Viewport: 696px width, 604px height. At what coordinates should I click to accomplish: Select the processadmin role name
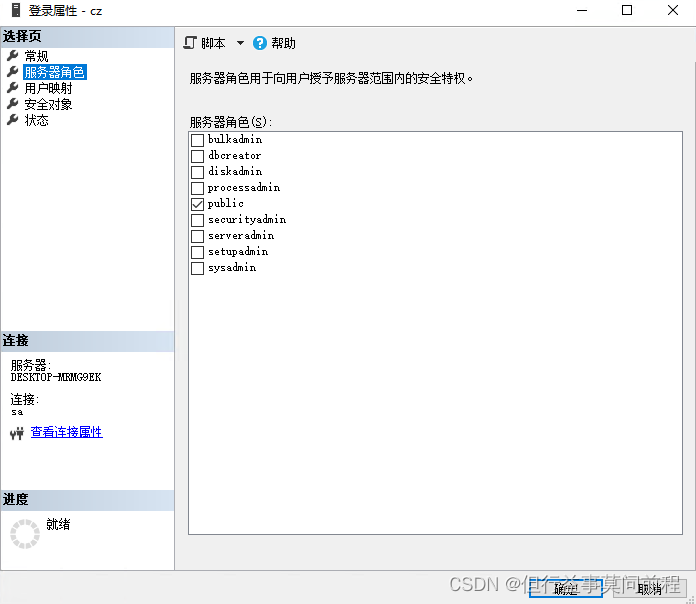(x=244, y=188)
